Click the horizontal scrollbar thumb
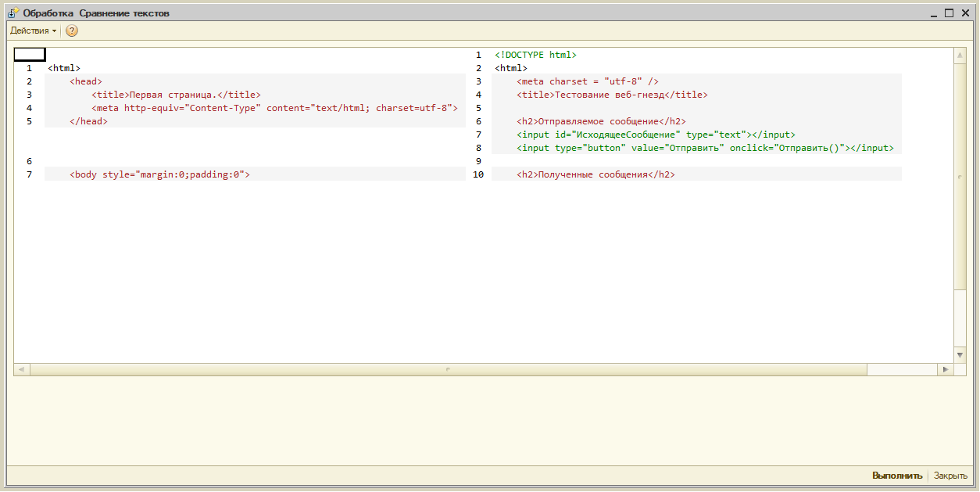Screen dimensions: 980x492 click(449, 368)
